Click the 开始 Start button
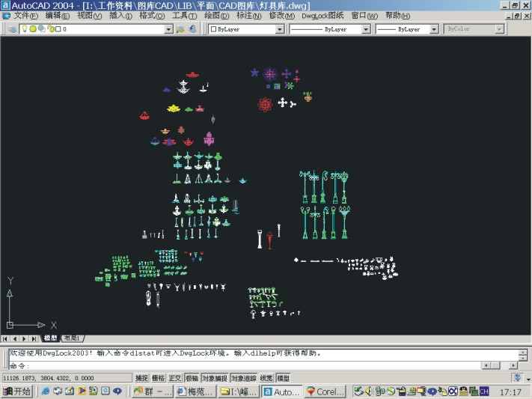 click(17, 392)
